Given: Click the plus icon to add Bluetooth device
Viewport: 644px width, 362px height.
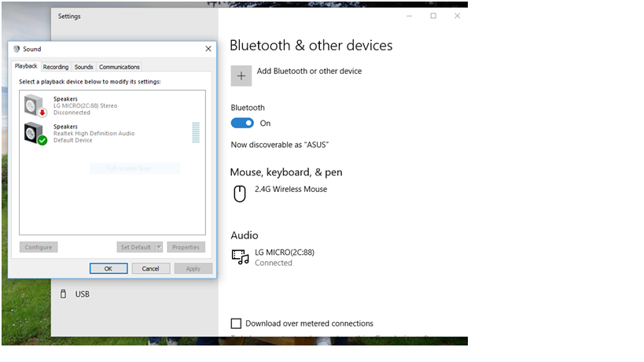Looking at the screenshot, I should (241, 76).
